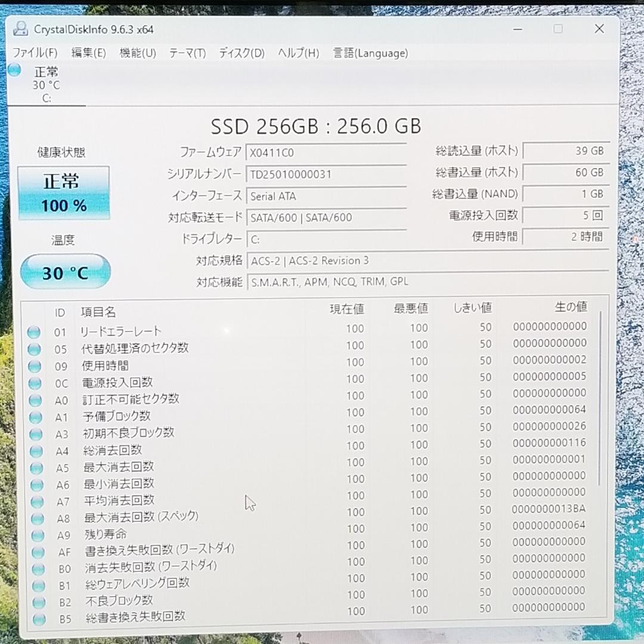Open the テーマ(T) menu
The height and width of the screenshot is (644, 644).
click(x=187, y=53)
